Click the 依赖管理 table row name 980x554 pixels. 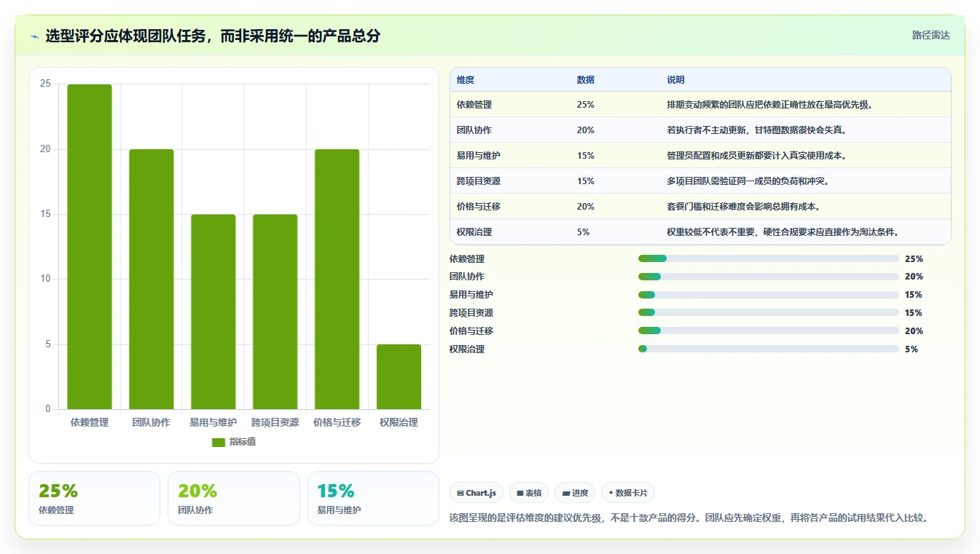point(474,105)
